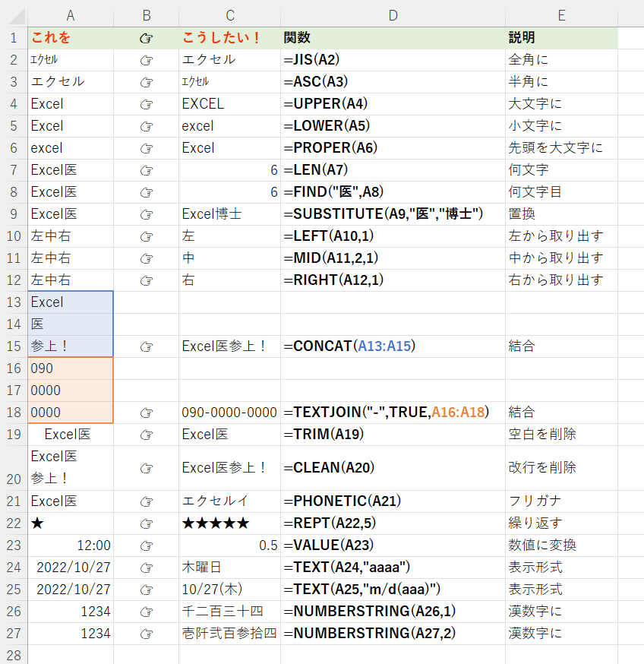Click the pointing hand icon in the VALUE row
Screen dimensions: 644x664
146,545
